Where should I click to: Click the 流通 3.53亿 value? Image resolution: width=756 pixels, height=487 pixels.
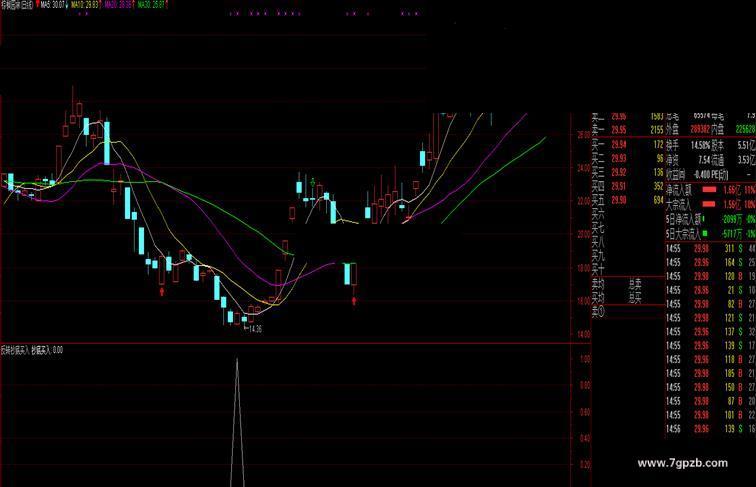tap(746, 159)
